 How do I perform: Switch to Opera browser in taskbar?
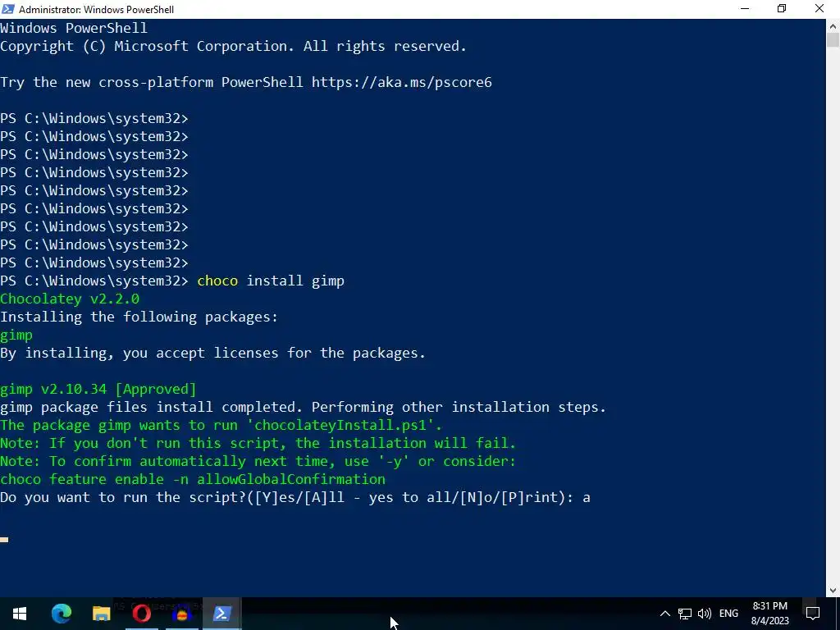(x=141, y=614)
